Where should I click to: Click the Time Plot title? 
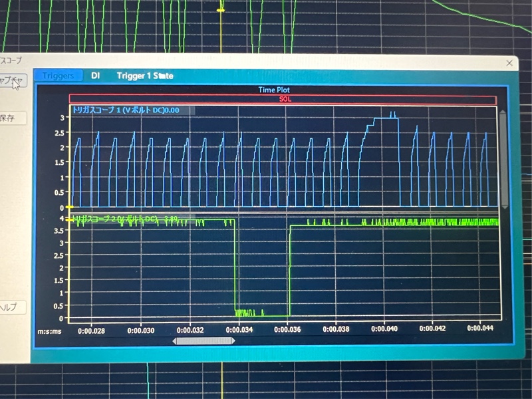click(274, 90)
